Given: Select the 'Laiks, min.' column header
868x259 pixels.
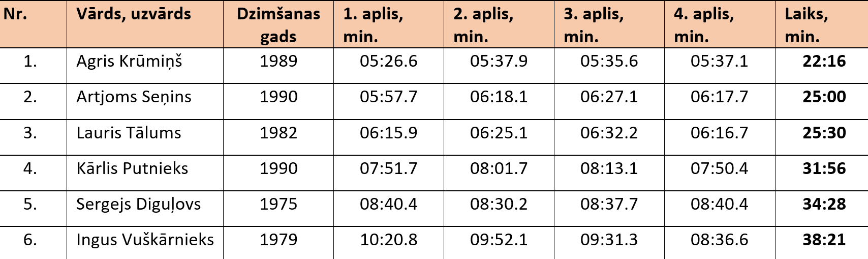Looking at the screenshot, I should point(806,25).
